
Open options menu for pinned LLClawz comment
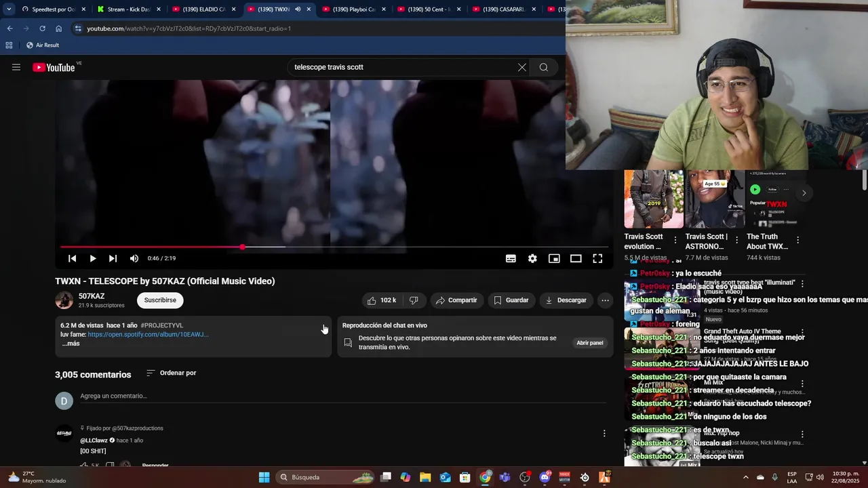point(604,433)
